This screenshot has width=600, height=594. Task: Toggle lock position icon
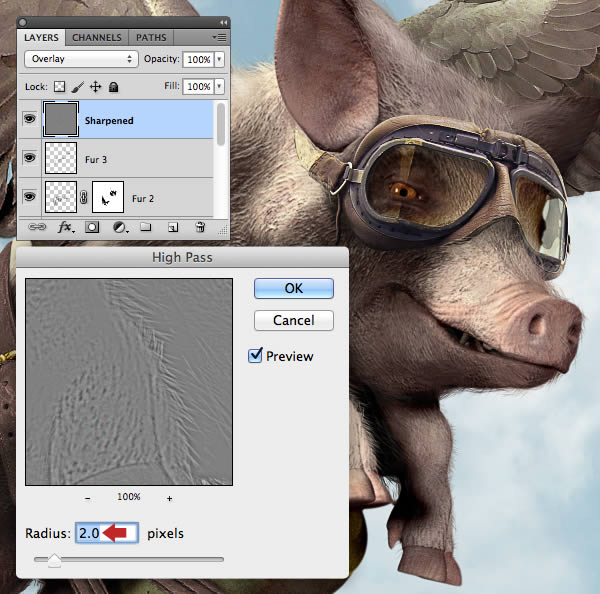95,87
